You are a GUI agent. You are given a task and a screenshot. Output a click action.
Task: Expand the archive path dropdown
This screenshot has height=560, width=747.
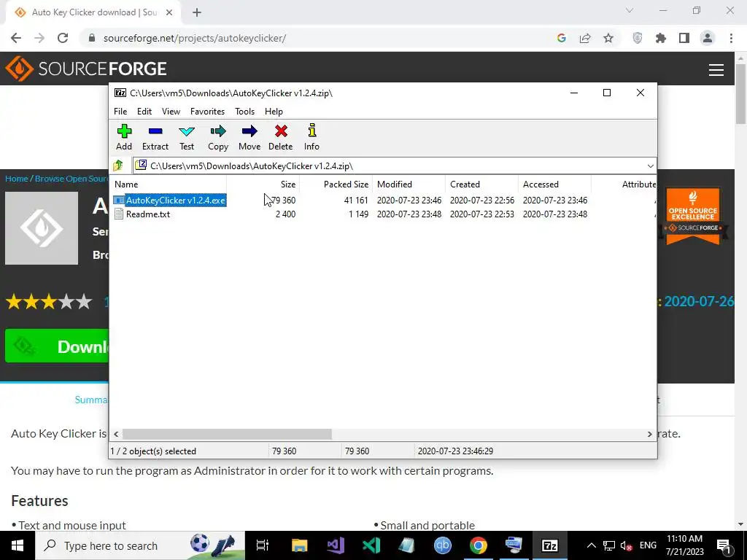coord(650,166)
